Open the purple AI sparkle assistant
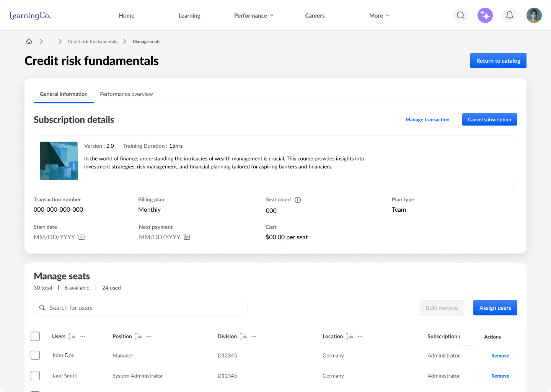 pos(485,15)
